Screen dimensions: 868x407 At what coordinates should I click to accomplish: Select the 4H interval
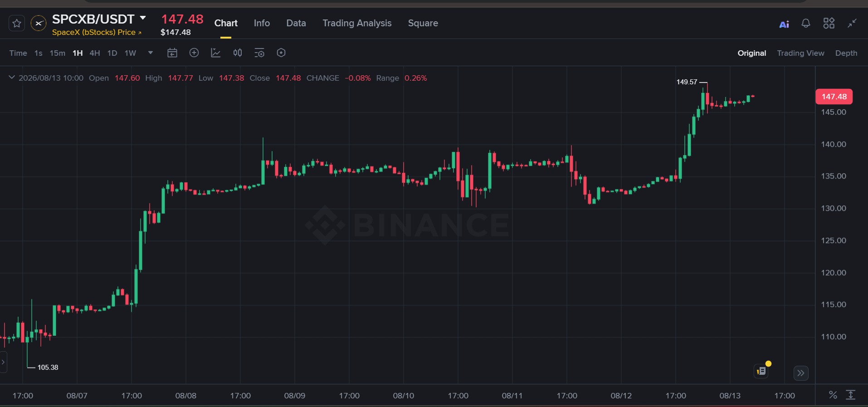click(x=95, y=53)
